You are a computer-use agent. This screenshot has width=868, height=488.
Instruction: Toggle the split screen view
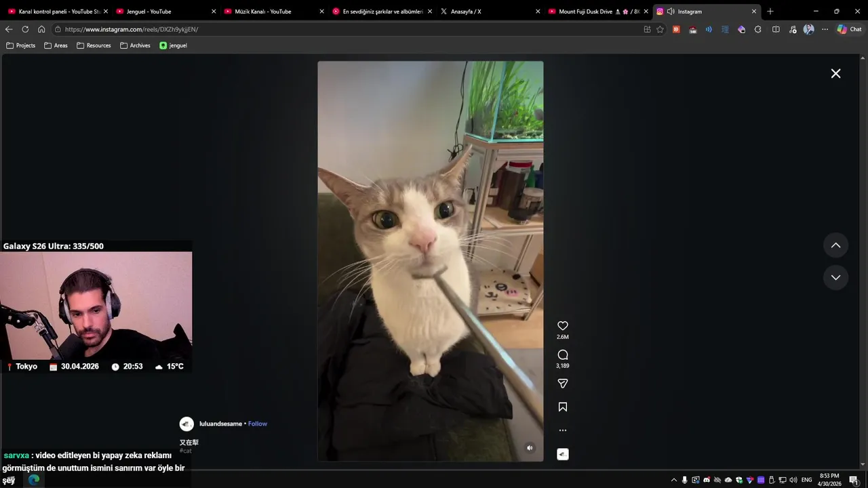tap(776, 29)
